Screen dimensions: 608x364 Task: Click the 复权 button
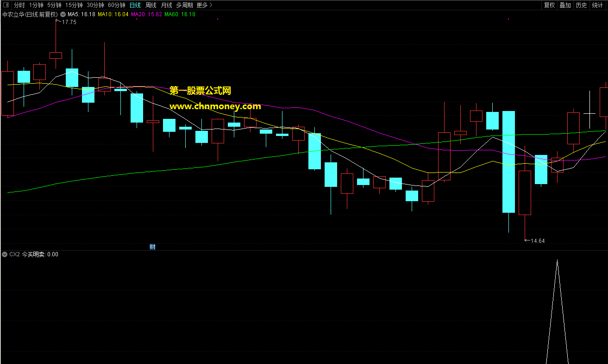point(549,5)
